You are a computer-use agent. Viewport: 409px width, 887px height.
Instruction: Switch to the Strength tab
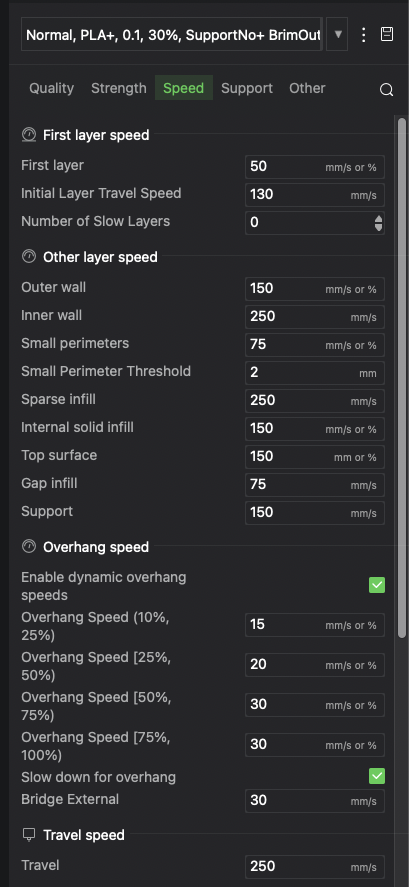coord(119,88)
